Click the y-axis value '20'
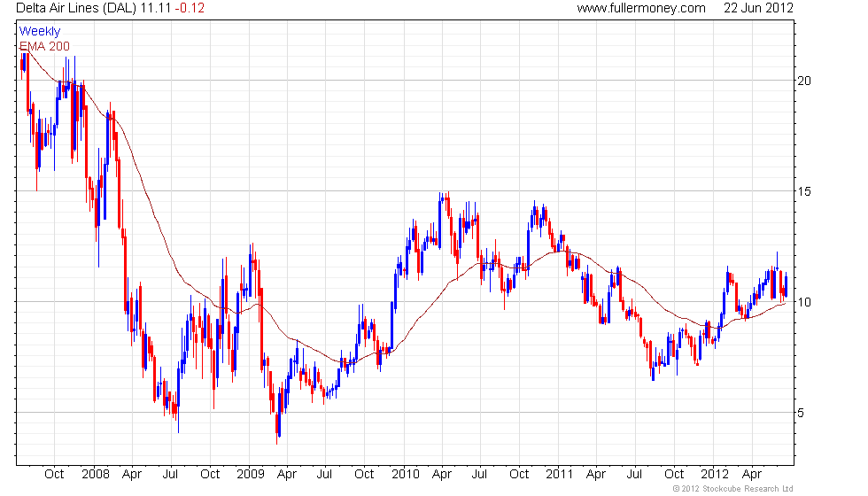The width and height of the screenshot is (868, 496). [x=804, y=81]
